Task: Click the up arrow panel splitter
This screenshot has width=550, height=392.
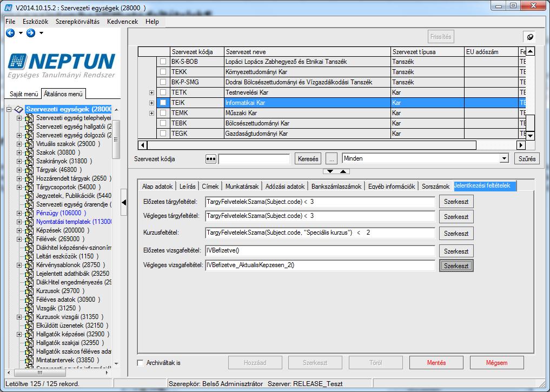Action: point(343,171)
